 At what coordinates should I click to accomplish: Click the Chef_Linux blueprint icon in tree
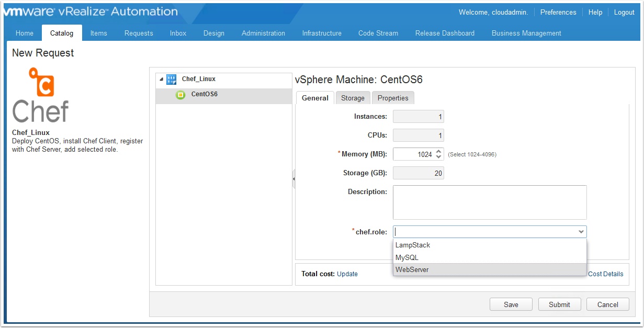click(171, 80)
